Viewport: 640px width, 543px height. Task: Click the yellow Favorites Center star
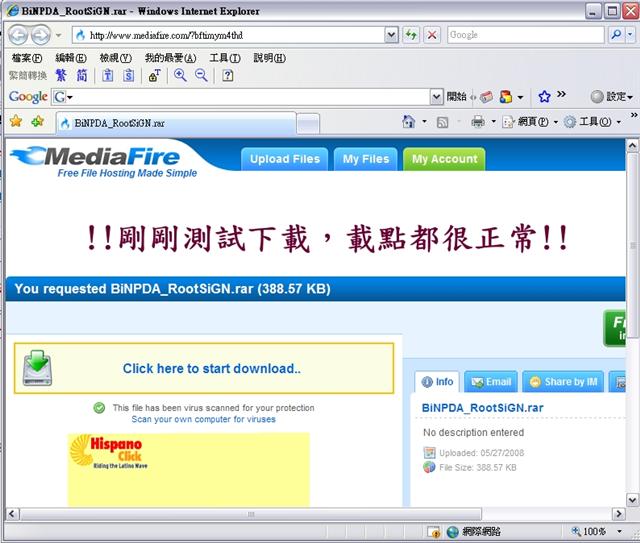pyautogui.click(x=16, y=121)
